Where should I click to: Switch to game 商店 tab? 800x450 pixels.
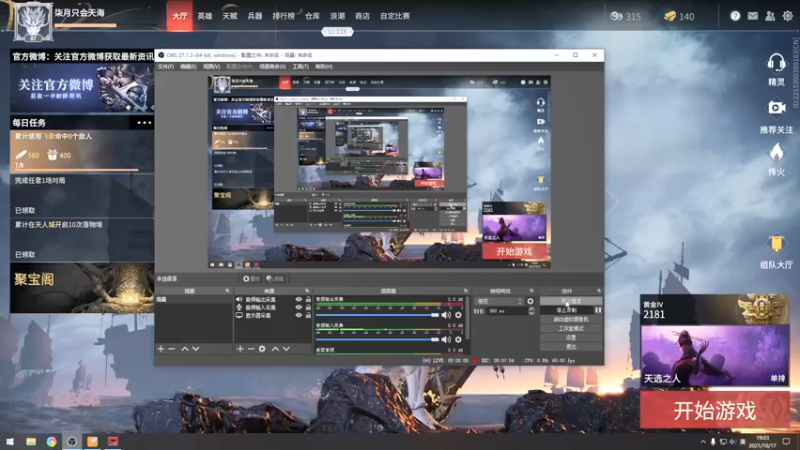click(x=362, y=16)
